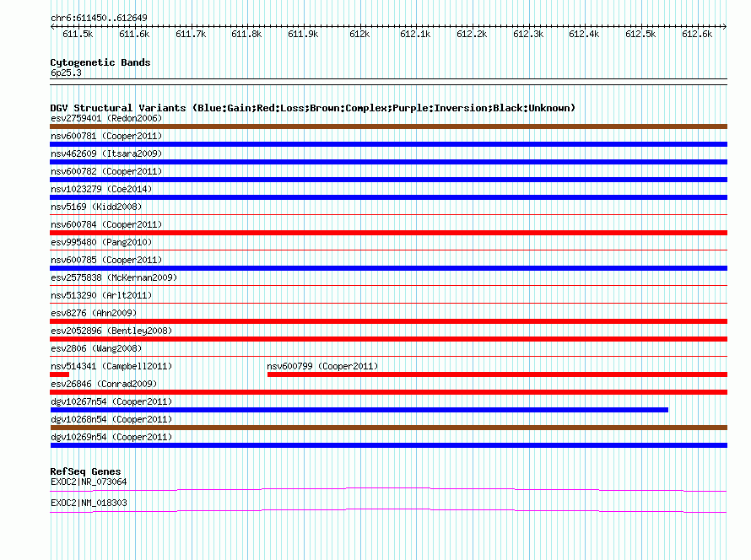Click the 611.9k ruler tick label
This screenshot has width=751, height=560.
pos(303,34)
